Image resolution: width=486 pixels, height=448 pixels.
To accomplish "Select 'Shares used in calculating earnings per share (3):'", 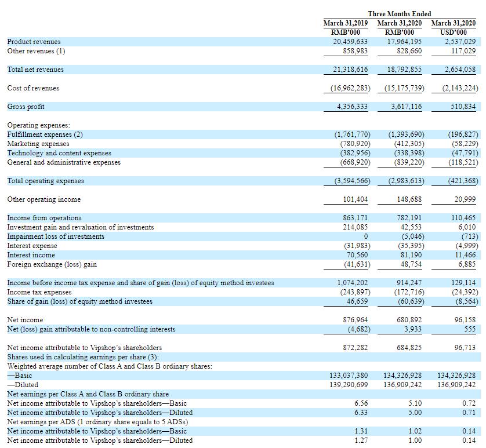I will 83,357.
